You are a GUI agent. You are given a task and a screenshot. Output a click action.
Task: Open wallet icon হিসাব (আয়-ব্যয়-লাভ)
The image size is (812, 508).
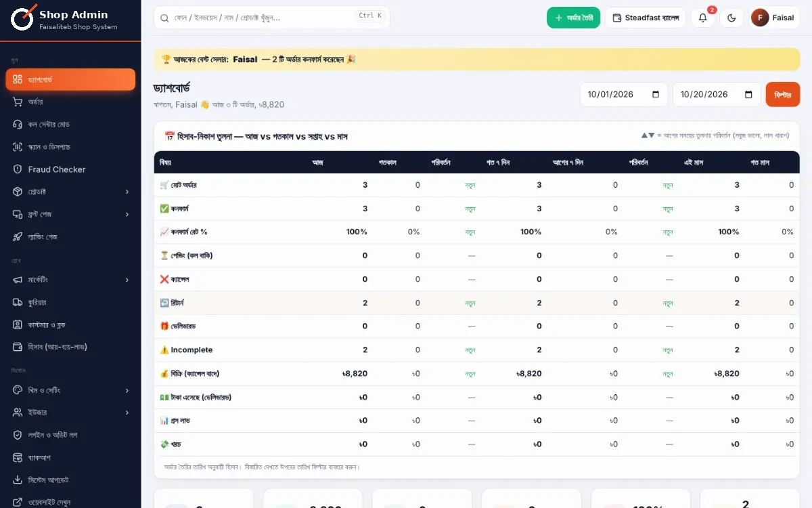[x=18, y=347]
